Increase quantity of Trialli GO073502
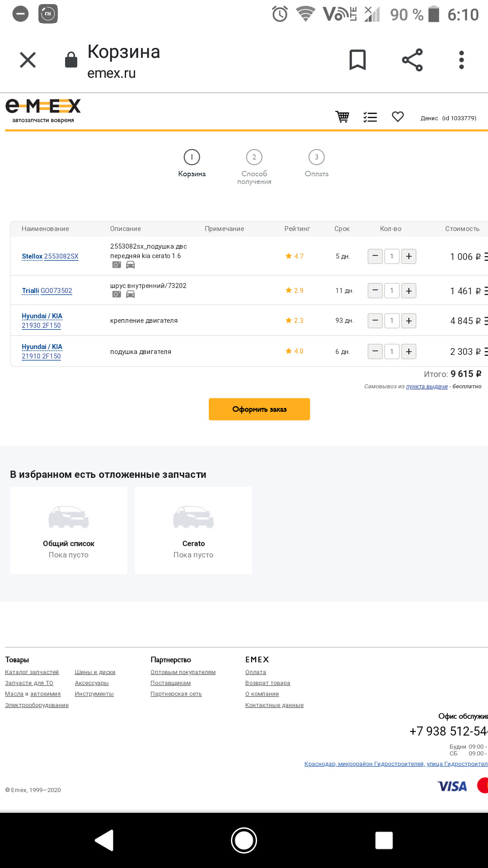Viewport: 488px width, 868px height. (x=409, y=291)
